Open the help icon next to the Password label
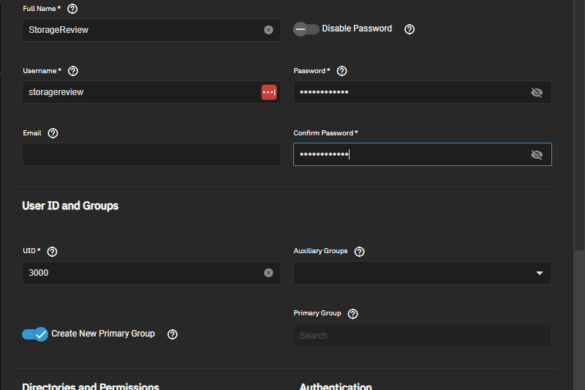This screenshot has width=585, height=390. [x=342, y=71]
